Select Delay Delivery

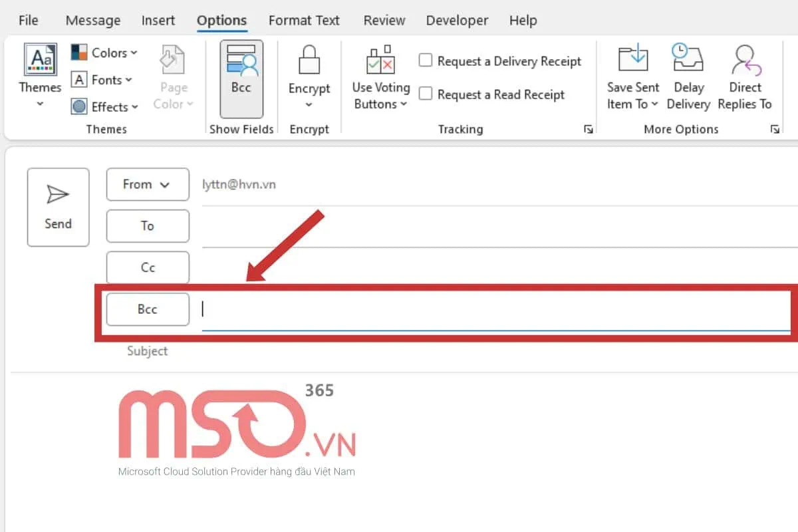(x=689, y=76)
